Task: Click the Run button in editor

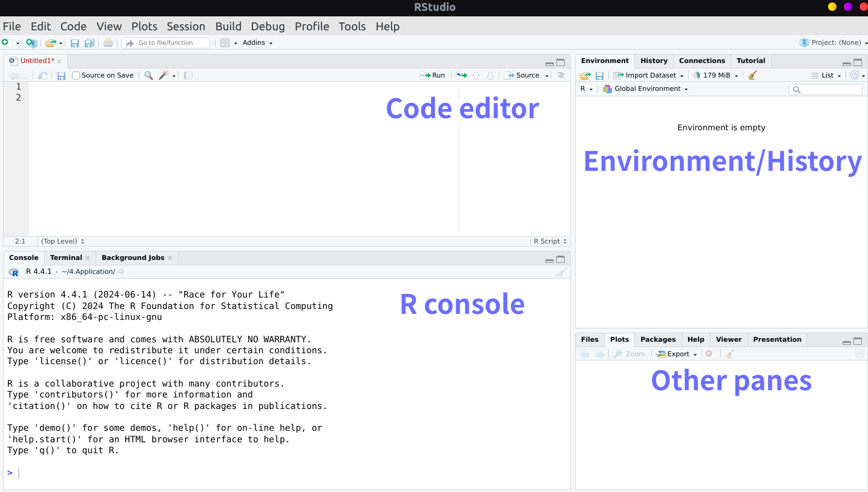Action: (433, 75)
